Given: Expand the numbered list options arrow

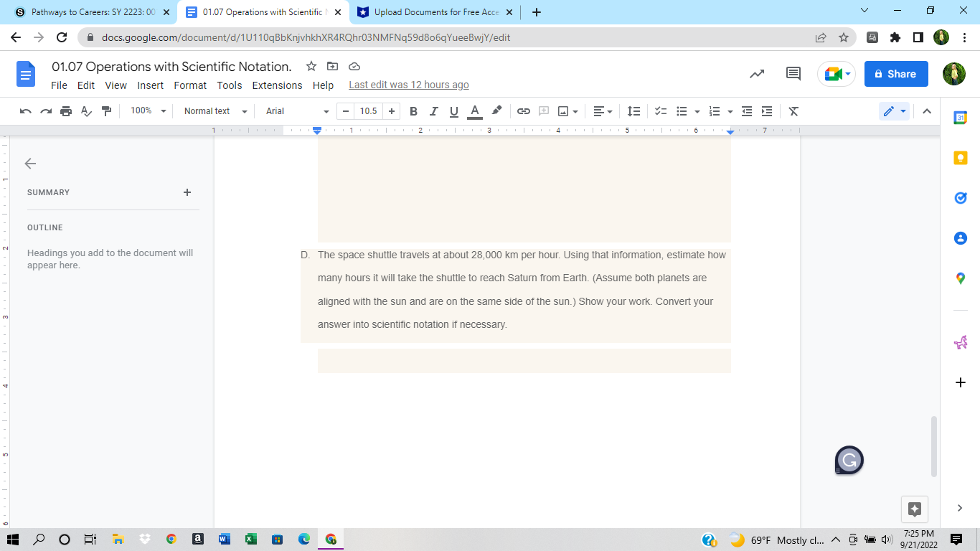Looking at the screenshot, I should 730,111.
